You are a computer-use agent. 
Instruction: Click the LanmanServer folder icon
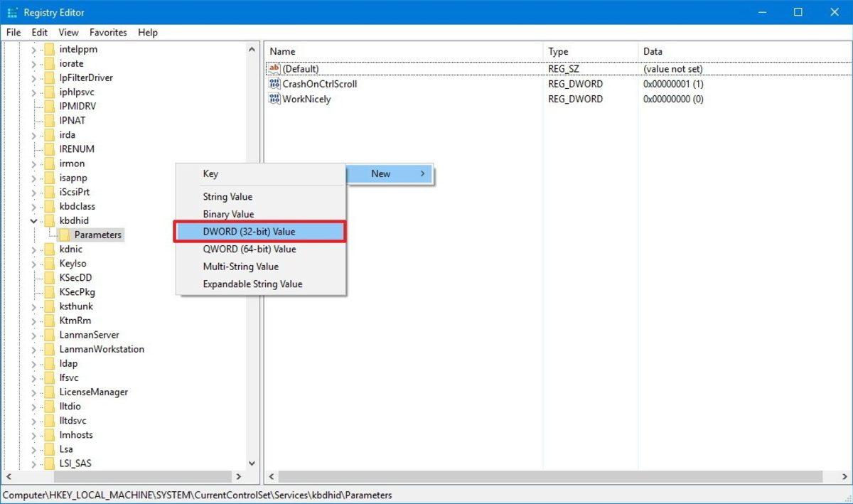point(48,334)
